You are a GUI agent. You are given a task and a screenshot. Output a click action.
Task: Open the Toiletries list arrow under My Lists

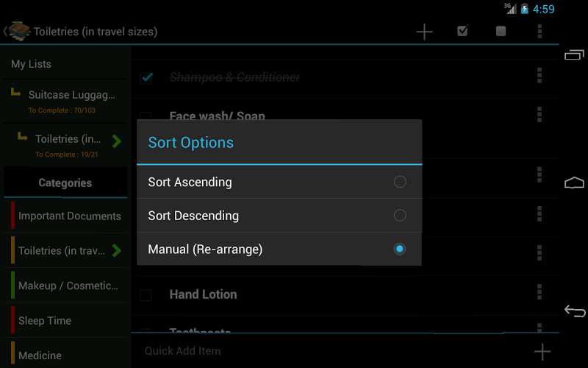(x=116, y=140)
